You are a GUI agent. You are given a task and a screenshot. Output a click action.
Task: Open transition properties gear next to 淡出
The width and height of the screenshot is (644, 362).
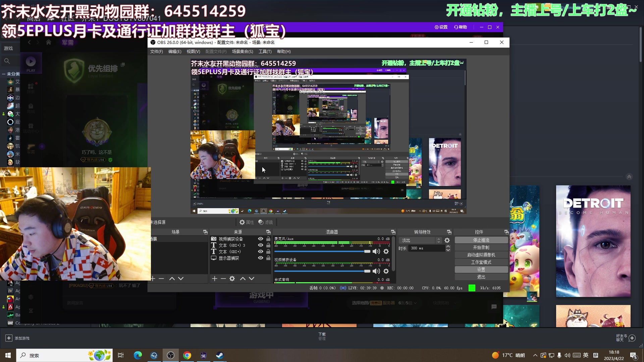click(x=447, y=240)
